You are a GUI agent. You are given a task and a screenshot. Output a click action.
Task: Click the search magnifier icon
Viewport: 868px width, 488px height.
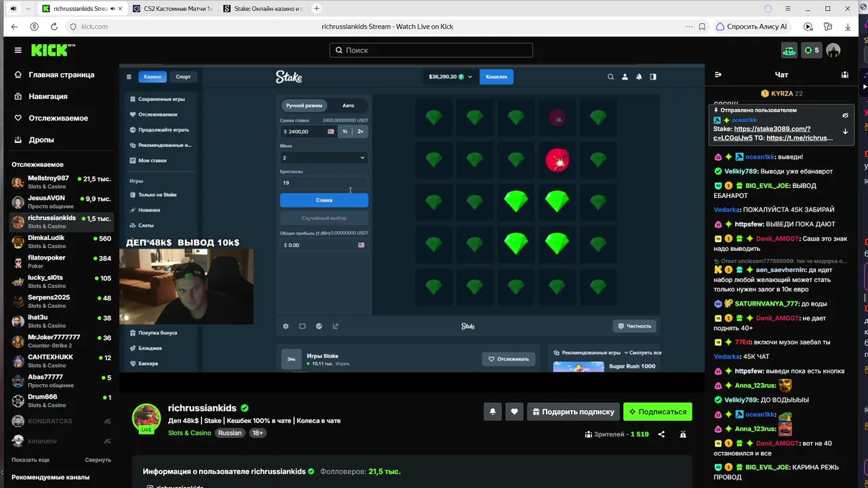339,50
